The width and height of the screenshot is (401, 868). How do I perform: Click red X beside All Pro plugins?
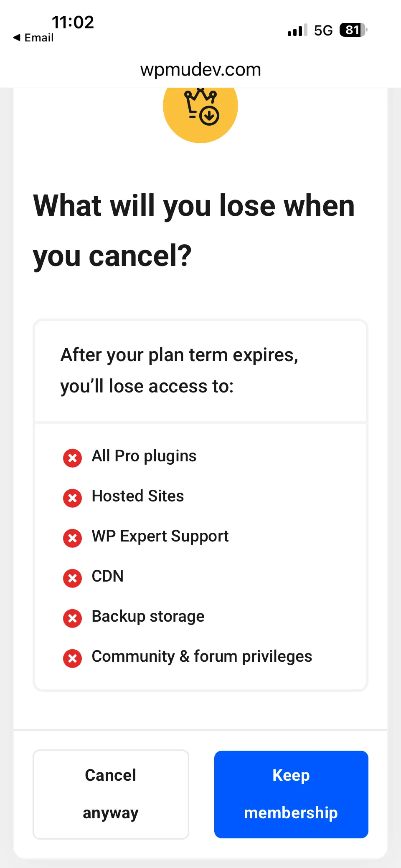72,458
